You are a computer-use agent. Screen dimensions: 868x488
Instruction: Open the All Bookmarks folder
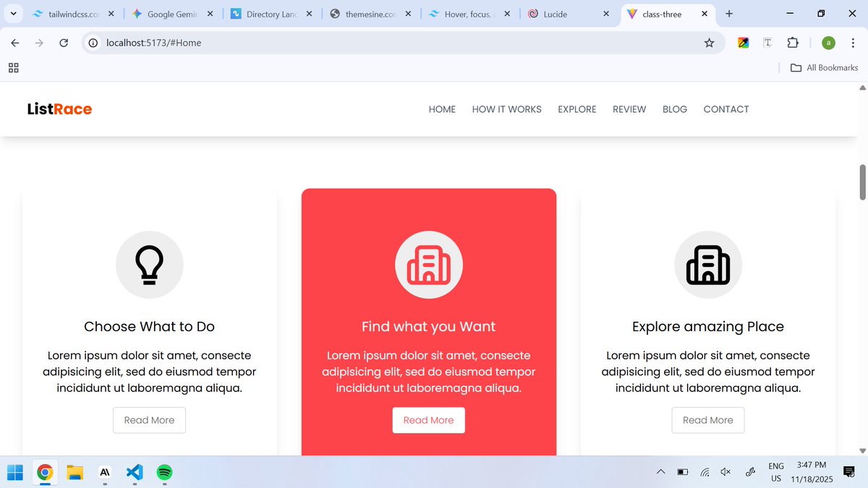click(x=824, y=67)
